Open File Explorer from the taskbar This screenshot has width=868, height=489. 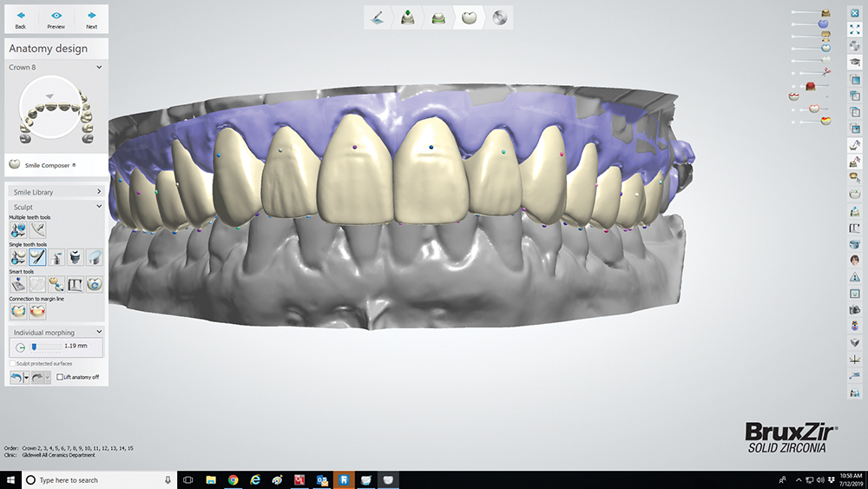(x=211, y=480)
